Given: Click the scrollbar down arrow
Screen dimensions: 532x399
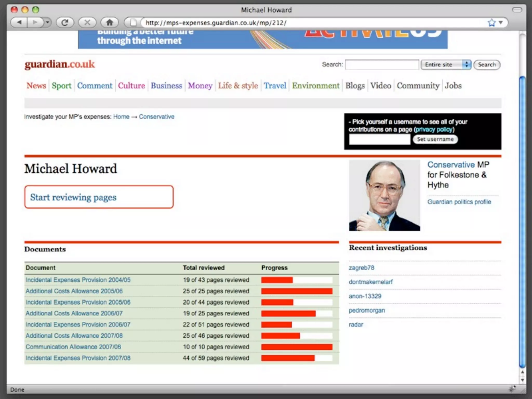Looking at the screenshot, I should [x=522, y=380].
